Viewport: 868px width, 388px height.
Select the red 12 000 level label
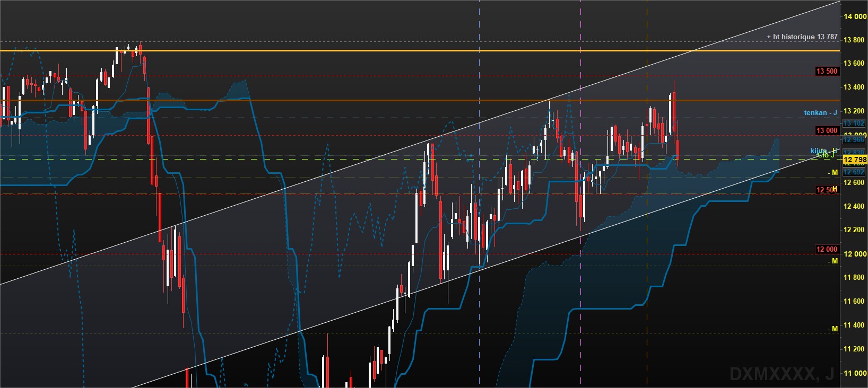pos(827,249)
